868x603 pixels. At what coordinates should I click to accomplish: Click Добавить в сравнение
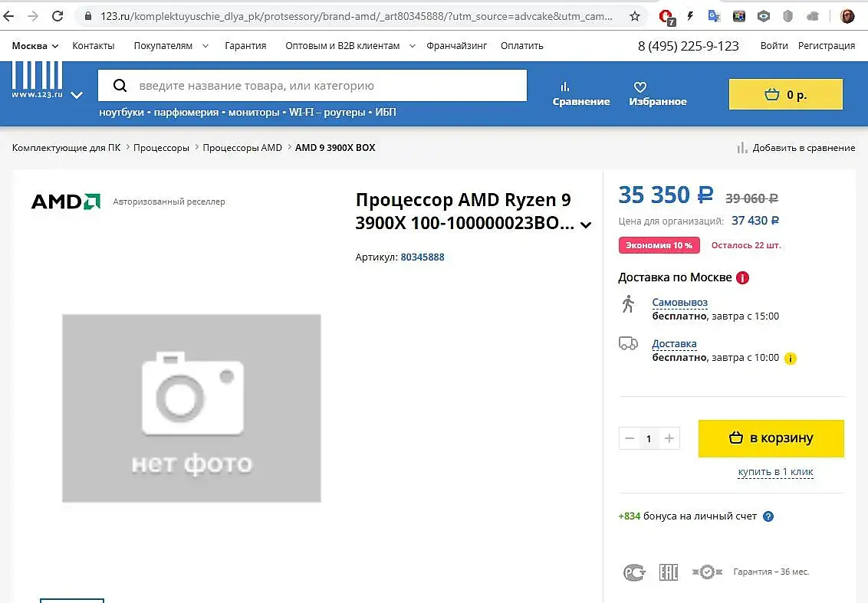tap(796, 148)
